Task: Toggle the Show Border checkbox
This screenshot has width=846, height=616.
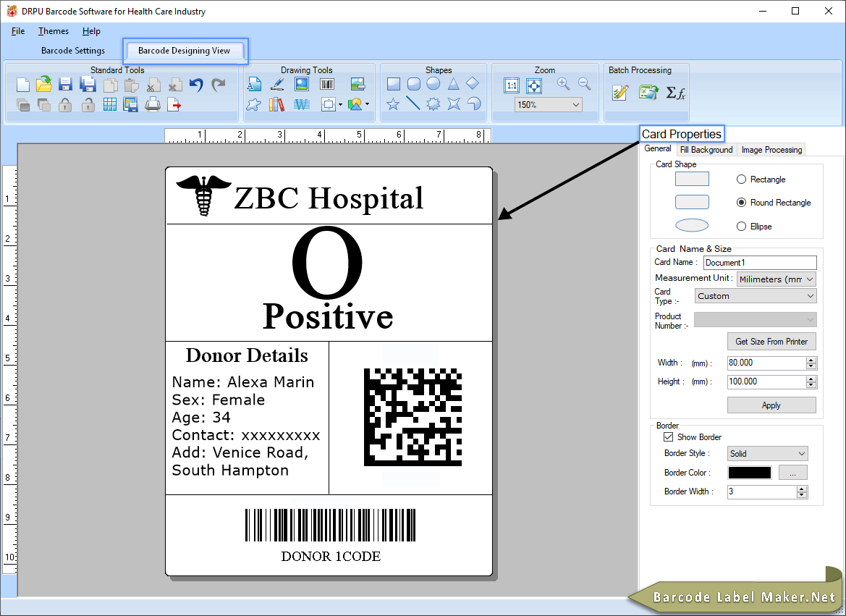Action: 669,436
